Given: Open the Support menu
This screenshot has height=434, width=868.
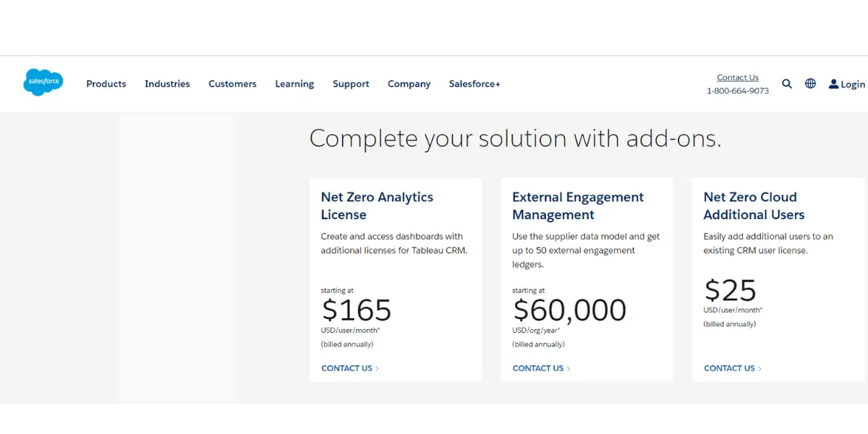Looking at the screenshot, I should [351, 84].
